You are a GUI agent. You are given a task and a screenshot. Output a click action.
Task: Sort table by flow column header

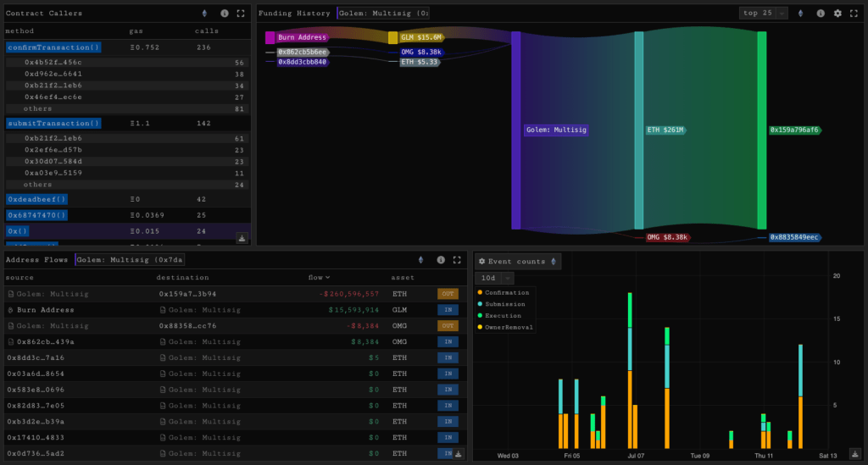tap(319, 277)
